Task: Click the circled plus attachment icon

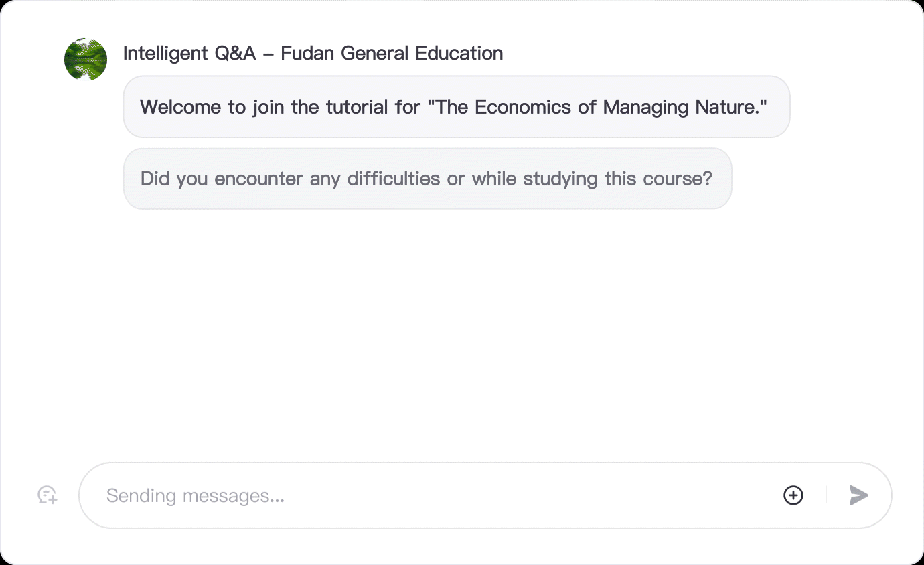Action: coord(793,495)
